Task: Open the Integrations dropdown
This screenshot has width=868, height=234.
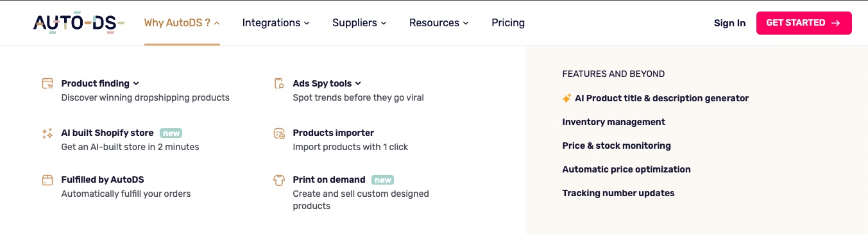Action: point(276,23)
